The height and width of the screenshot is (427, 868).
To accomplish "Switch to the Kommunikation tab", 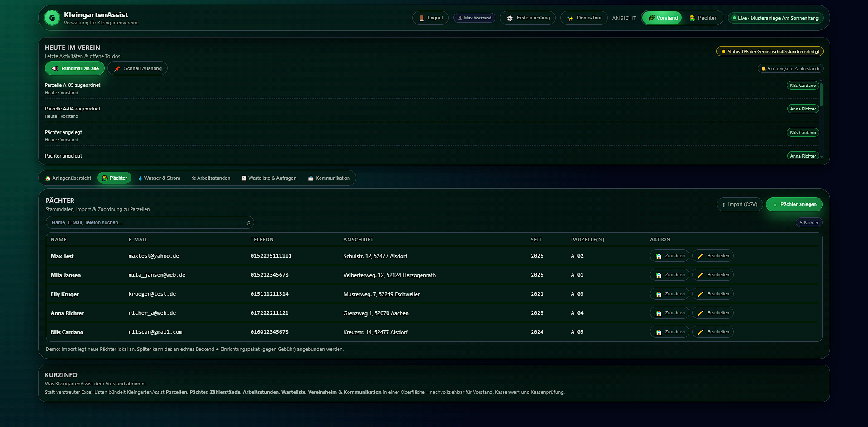I will coord(330,178).
